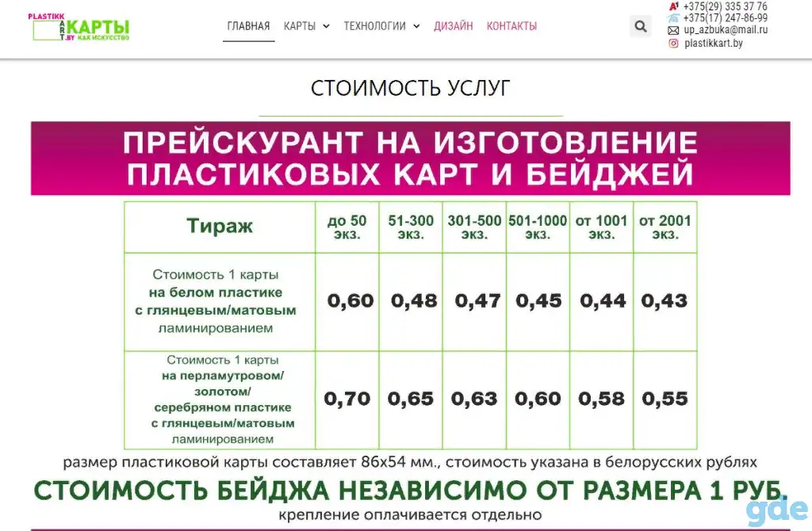Viewport: 812px width, 531px height.
Task: Select the 'от 2001 экз.' column header
Action: (x=665, y=227)
